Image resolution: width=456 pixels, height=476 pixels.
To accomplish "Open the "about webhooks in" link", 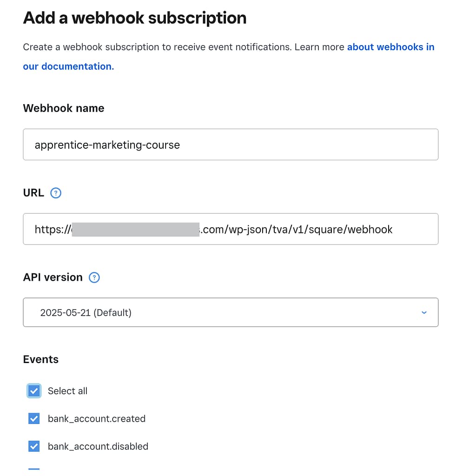I will (390, 47).
